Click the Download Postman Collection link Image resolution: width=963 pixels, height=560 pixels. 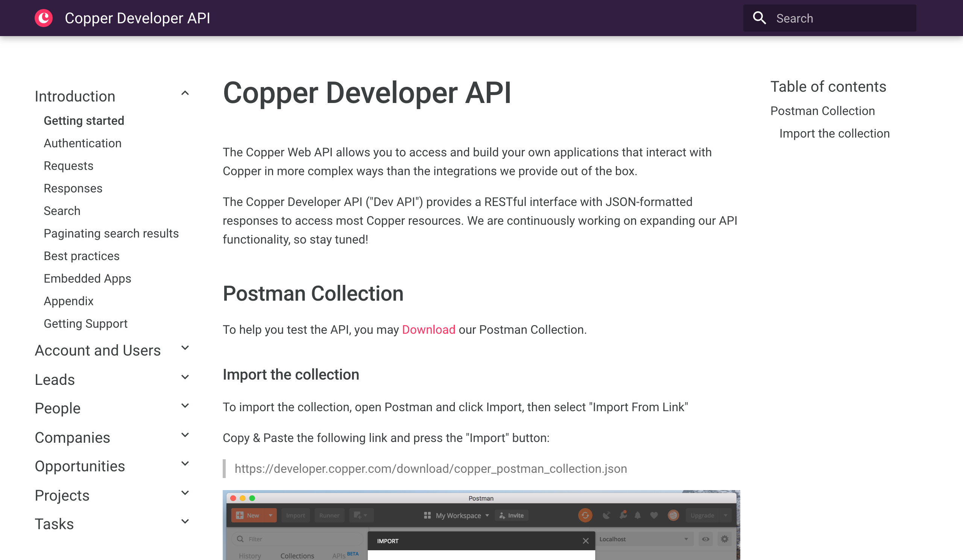point(428,330)
